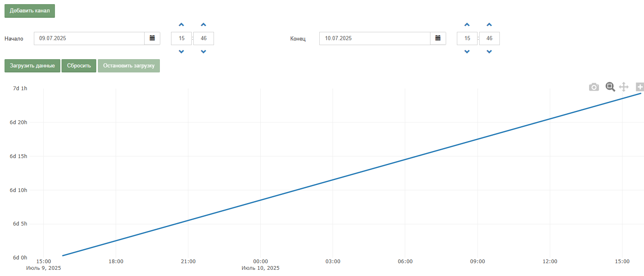The image size is (644, 276).
Task: Decrease the start hour with down chevron
Action: (x=181, y=52)
